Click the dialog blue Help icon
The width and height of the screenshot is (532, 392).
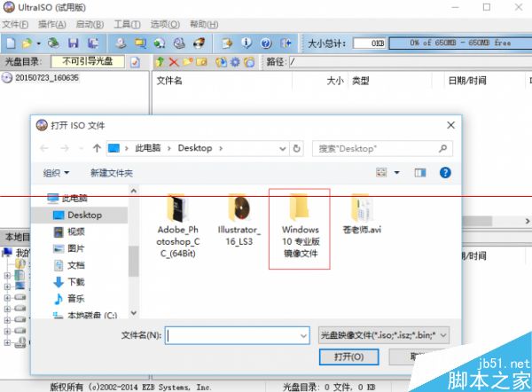click(x=445, y=173)
